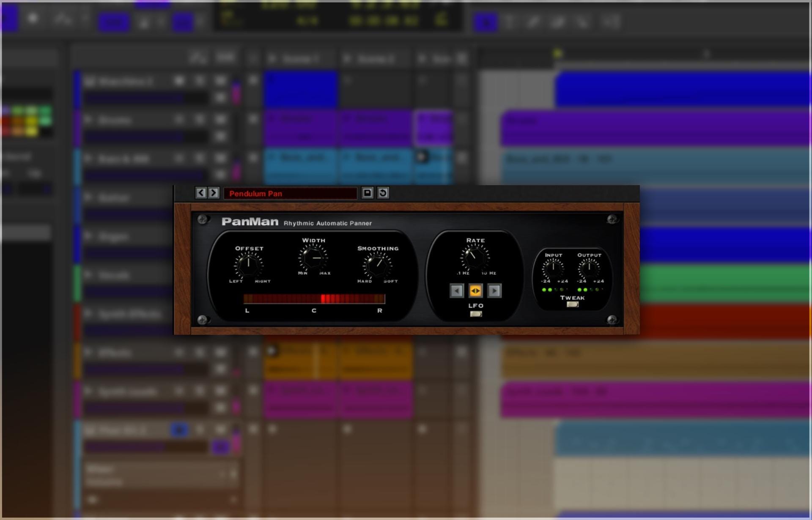Click the Rate knob
Viewport: 812px width, 520px height.
[x=475, y=257]
